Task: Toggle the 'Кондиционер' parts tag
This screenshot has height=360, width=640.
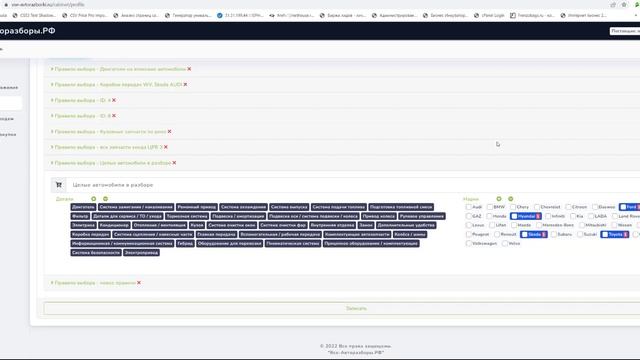Action: pyautogui.click(x=114, y=225)
